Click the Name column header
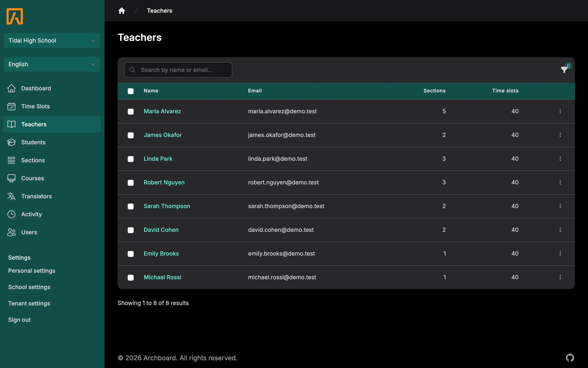588x368 pixels. tap(151, 91)
